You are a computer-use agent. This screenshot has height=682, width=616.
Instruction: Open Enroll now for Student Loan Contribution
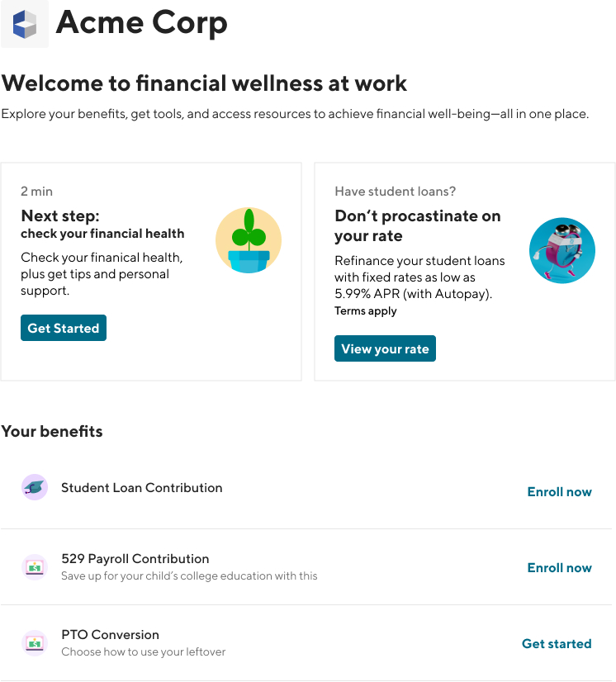coord(559,491)
